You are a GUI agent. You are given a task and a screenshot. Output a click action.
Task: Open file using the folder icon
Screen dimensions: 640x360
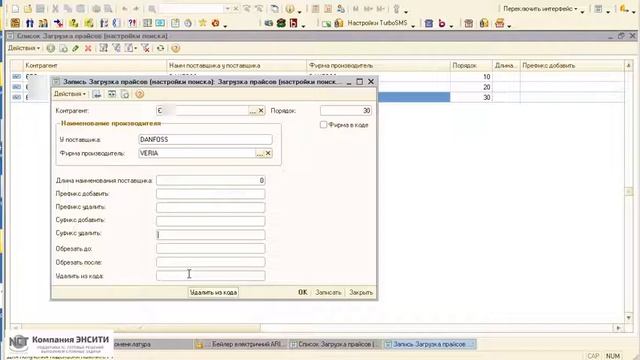(28, 9)
